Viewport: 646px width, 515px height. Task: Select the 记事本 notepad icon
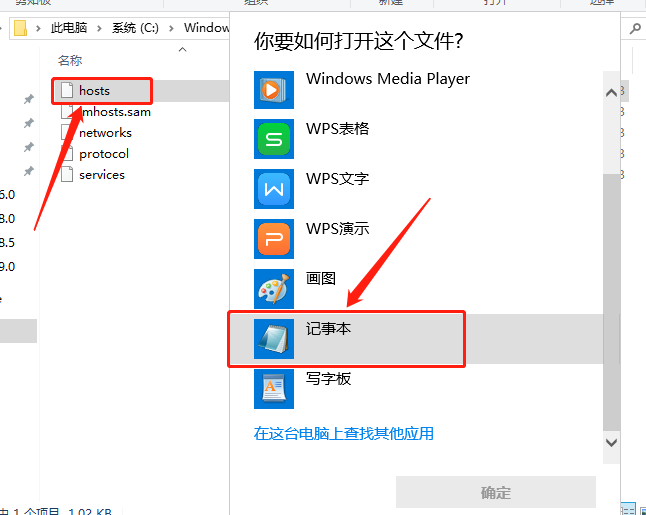tap(274, 339)
